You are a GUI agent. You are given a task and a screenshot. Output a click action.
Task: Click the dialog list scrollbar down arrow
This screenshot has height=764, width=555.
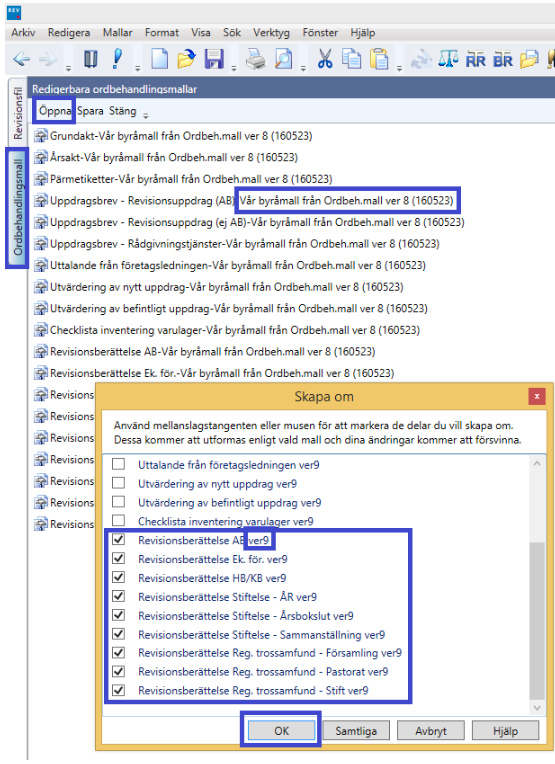(x=537, y=707)
